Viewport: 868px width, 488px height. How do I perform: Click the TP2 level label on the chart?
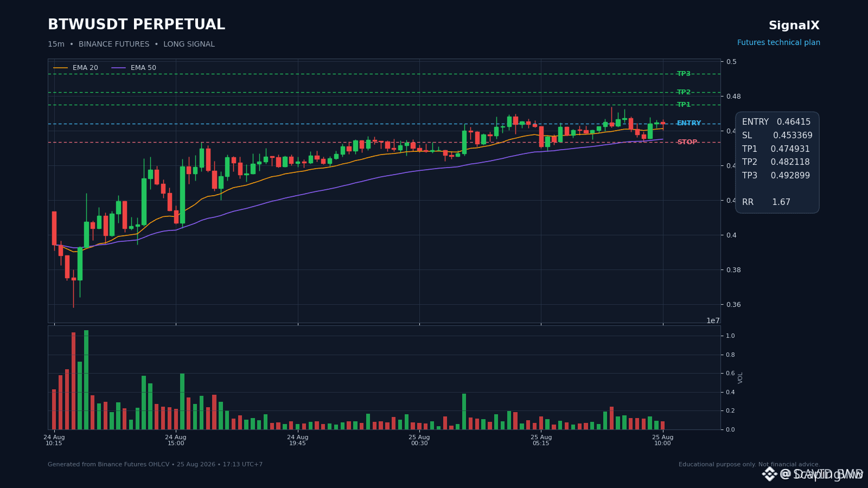tap(684, 92)
